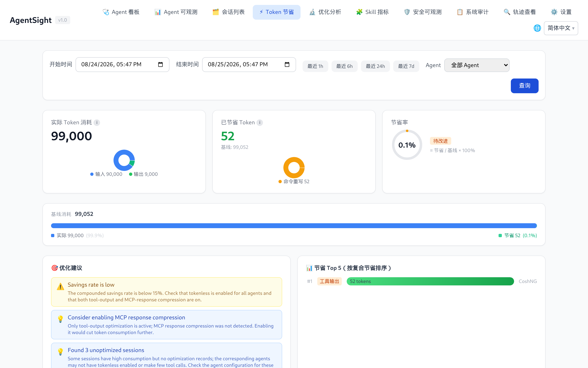Click info icon next to 实际 Token 消耗
The image size is (588, 368).
click(x=97, y=122)
